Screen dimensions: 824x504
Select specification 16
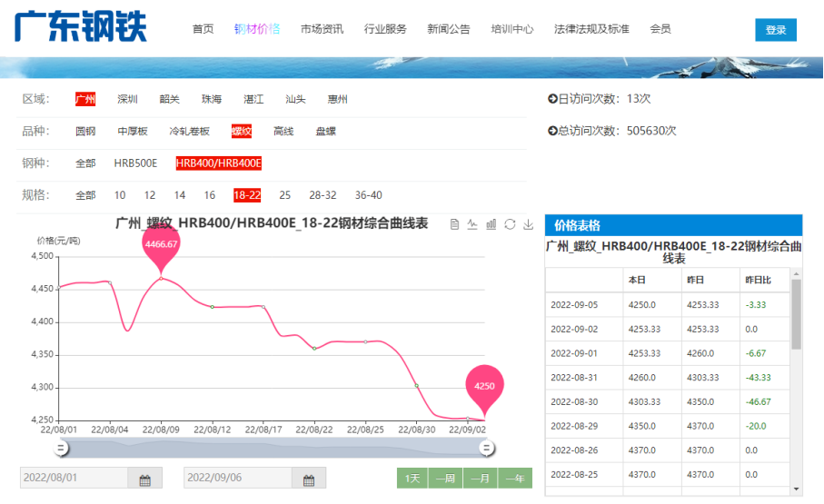(210, 195)
